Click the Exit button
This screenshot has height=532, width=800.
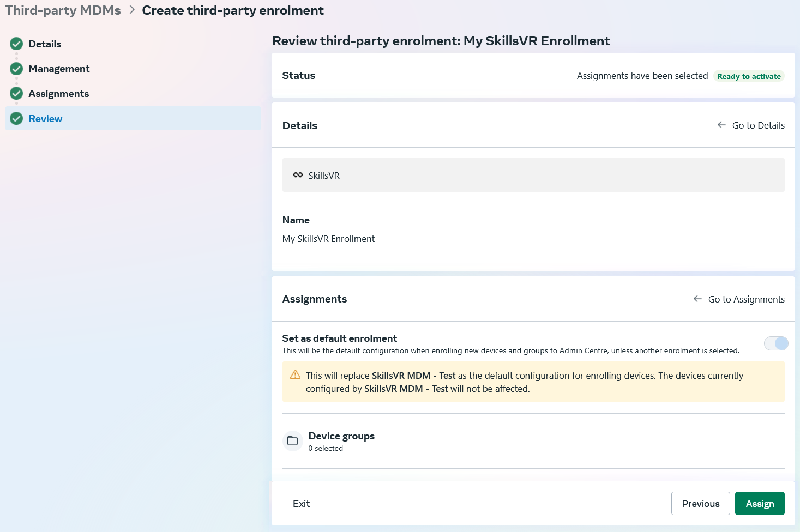point(301,504)
